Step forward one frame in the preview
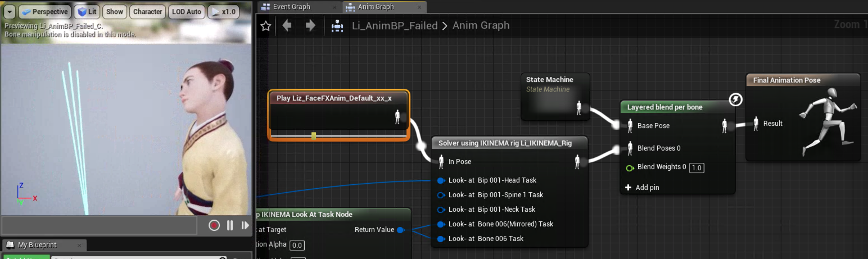The height and width of the screenshot is (259, 868). point(245,225)
